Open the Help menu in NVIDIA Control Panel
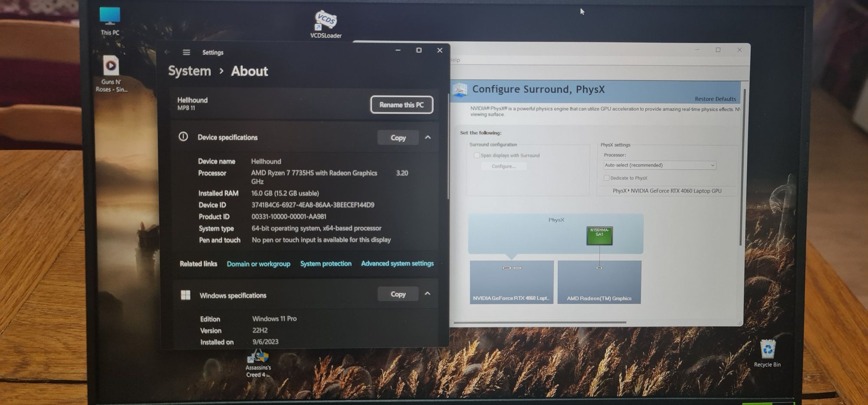The height and width of the screenshot is (405, 868). click(x=455, y=60)
